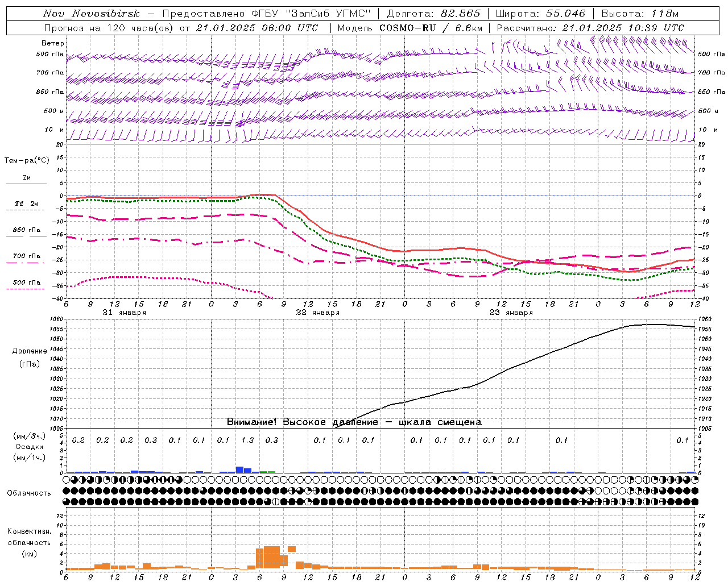This screenshot has width=728, height=582.
Task: Click the tallest blue precipitation bar
Action: click(240, 469)
